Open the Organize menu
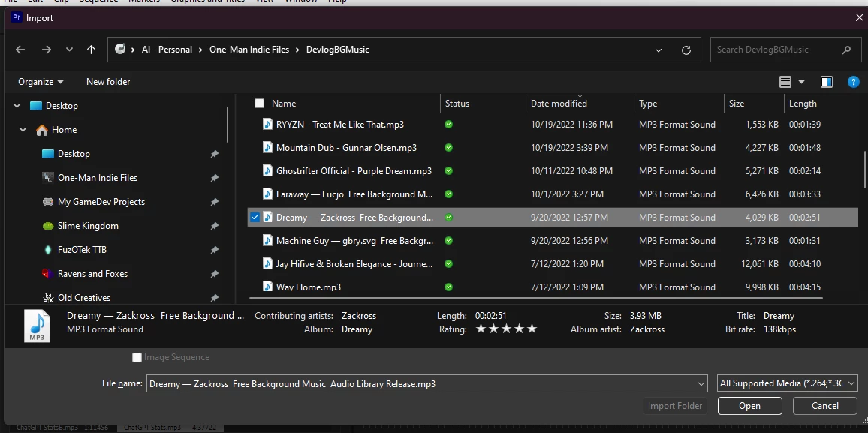Viewport: 868px width, 433px height. [x=41, y=82]
